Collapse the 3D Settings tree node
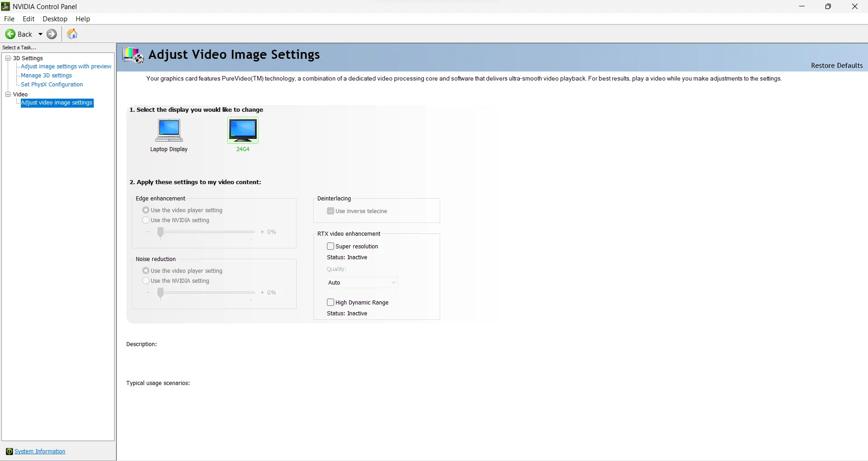868x461 pixels. pyautogui.click(x=8, y=58)
